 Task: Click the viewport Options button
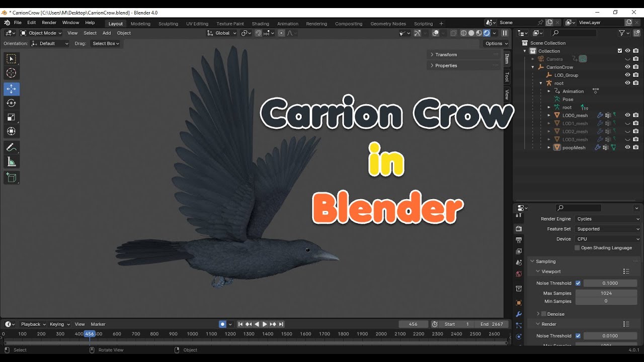pyautogui.click(x=496, y=44)
